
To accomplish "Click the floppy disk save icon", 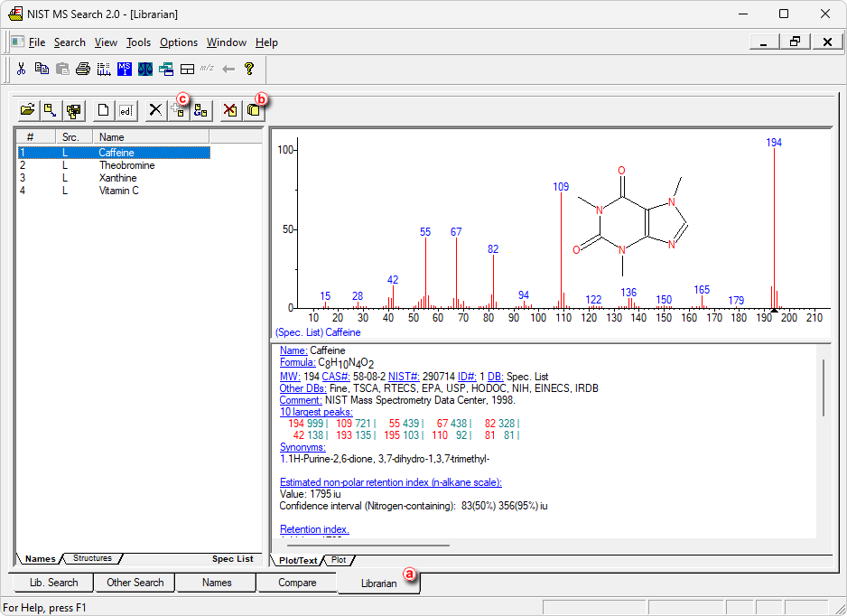I will tap(73, 110).
